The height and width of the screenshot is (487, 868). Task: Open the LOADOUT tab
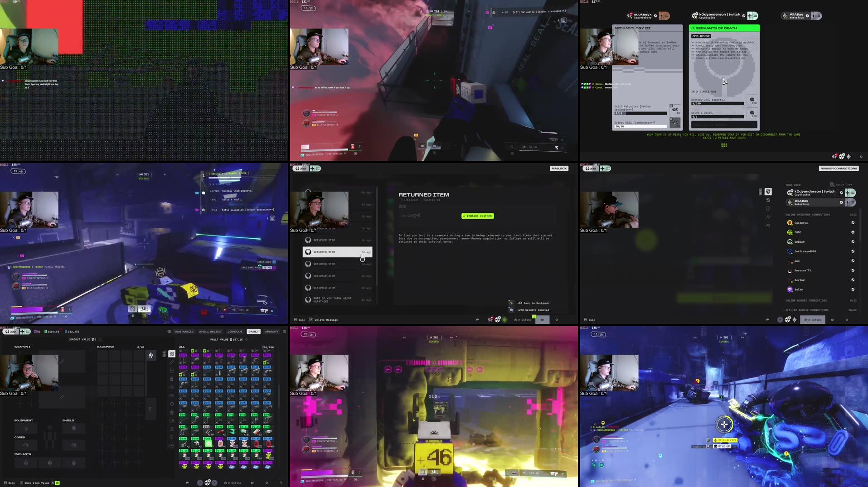(x=235, y=332)
